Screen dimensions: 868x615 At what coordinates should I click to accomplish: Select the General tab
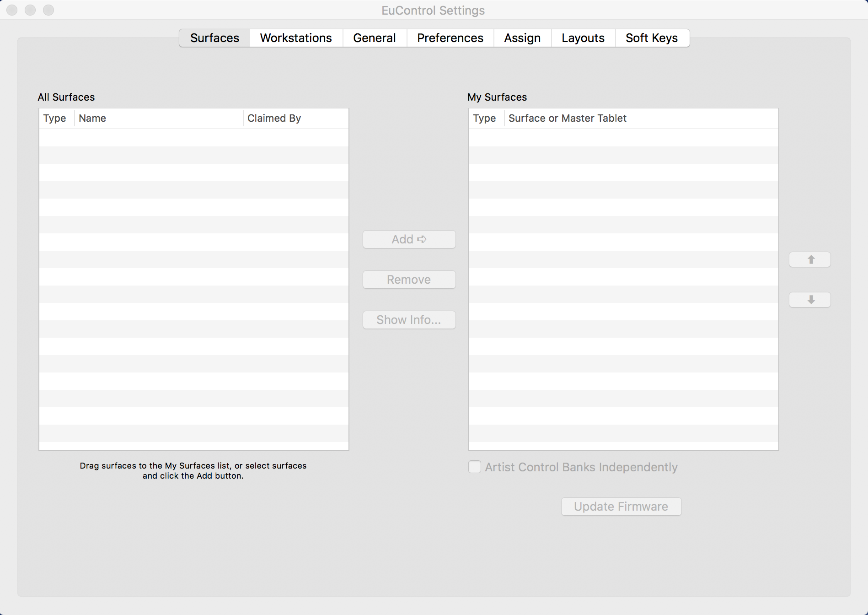(x=375, y=38)
